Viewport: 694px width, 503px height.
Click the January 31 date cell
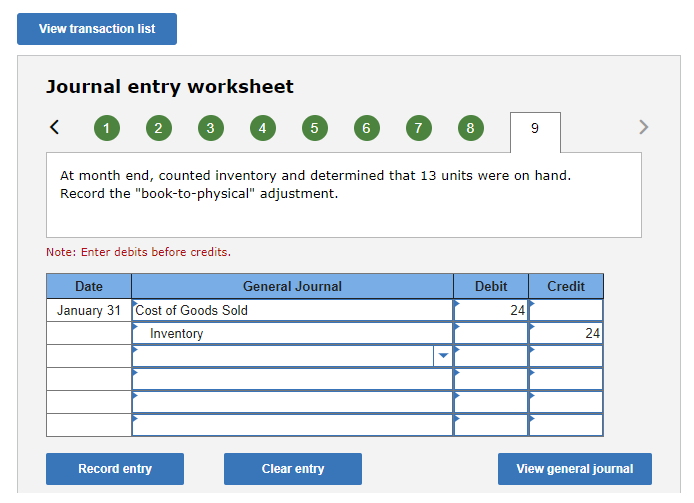pos(89,310)
